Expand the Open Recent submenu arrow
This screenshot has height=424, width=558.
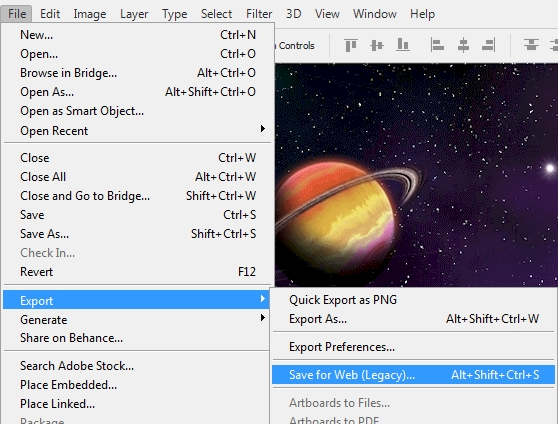[x=263, y=129]
